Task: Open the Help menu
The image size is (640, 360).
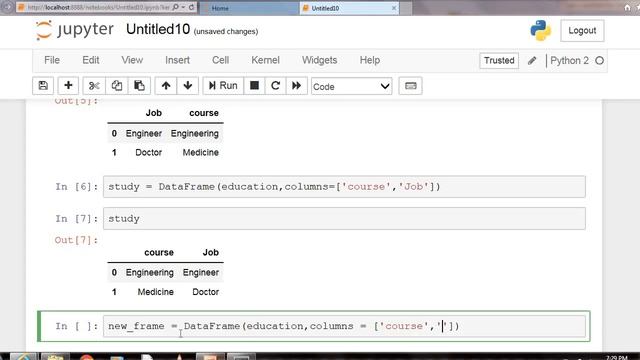Action: pos(370,60)
